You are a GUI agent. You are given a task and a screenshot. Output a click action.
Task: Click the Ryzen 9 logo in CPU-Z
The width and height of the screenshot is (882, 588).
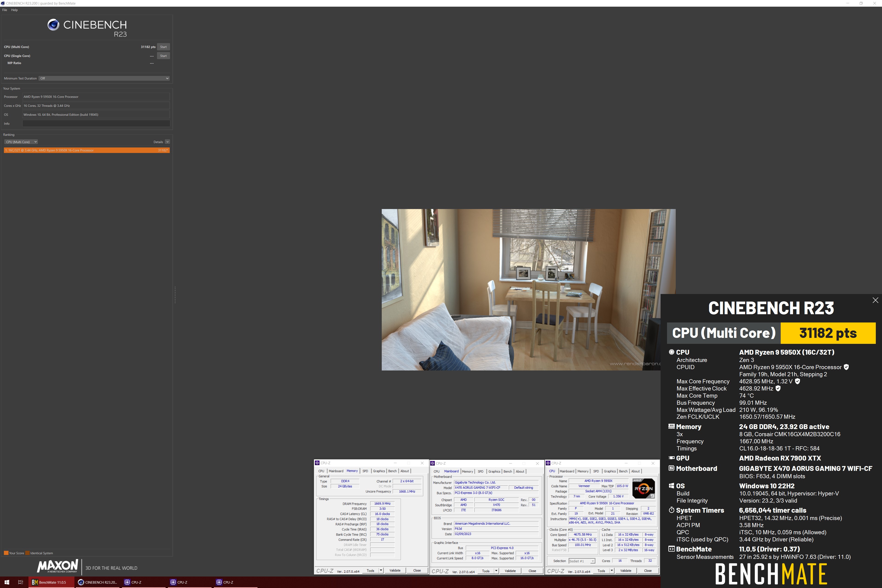coord(644,488)
